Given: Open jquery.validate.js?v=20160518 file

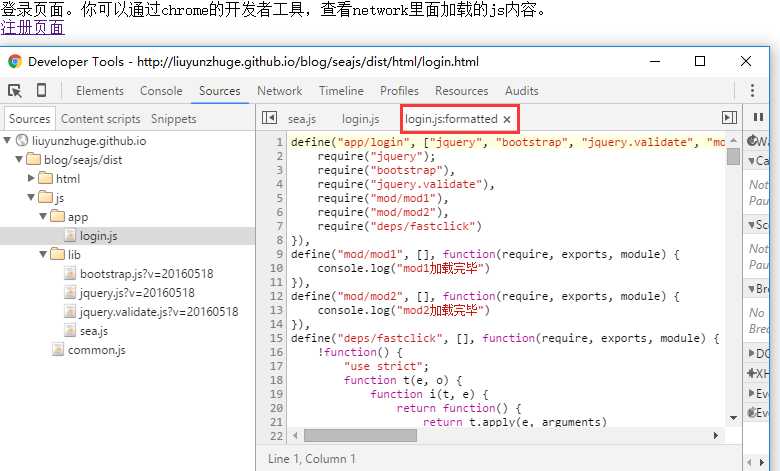Looking at the screenshot, I should coord(159,312).
